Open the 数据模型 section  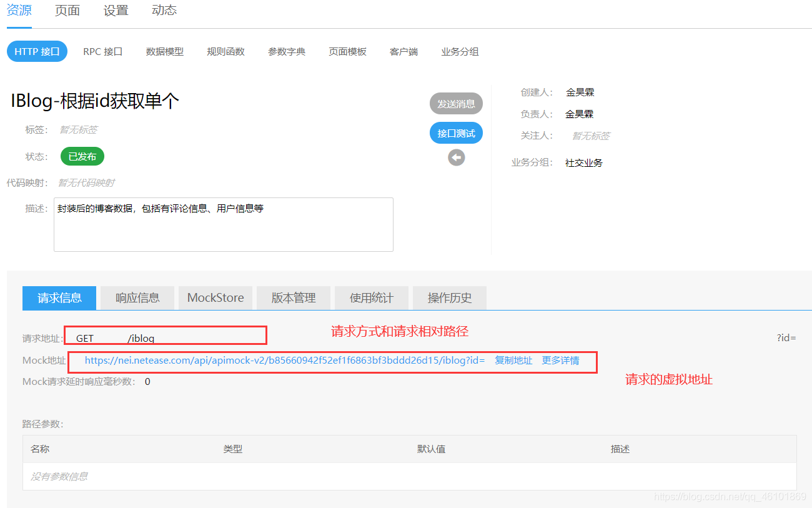tap(164, 51)
